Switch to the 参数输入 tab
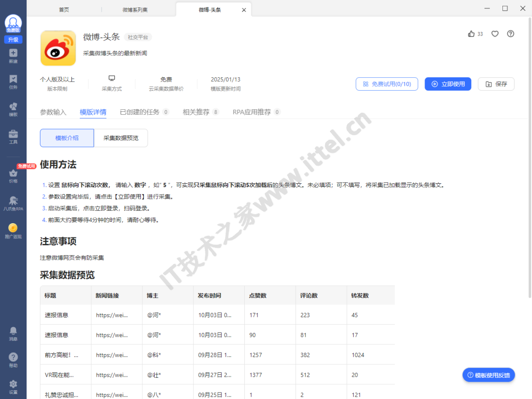Image resolution: width=532 pixels, height=399 pixels. (53, 112)
